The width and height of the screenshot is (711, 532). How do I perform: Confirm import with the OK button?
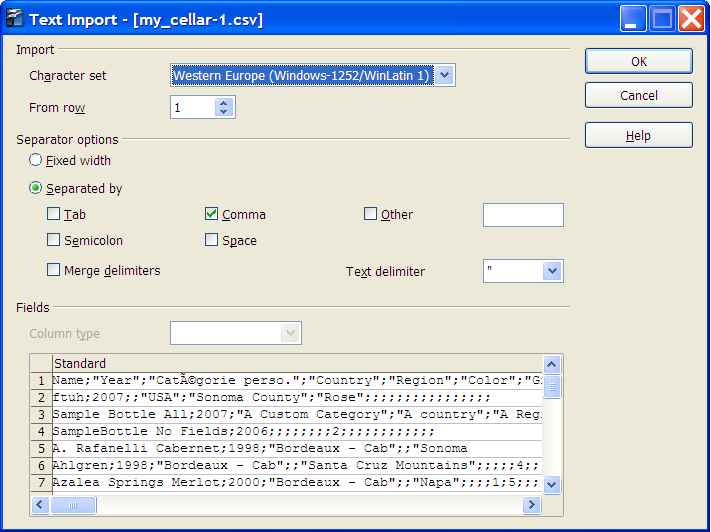[638, 61]
